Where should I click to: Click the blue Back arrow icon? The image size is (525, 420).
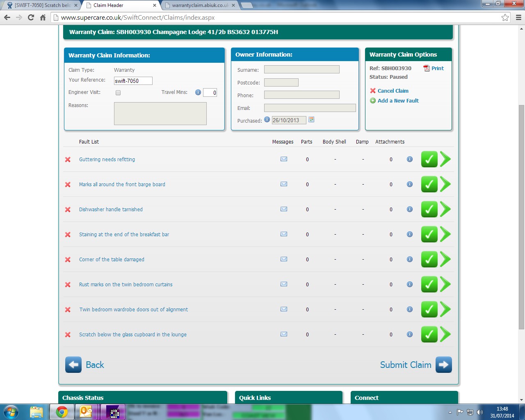point(73,365)
